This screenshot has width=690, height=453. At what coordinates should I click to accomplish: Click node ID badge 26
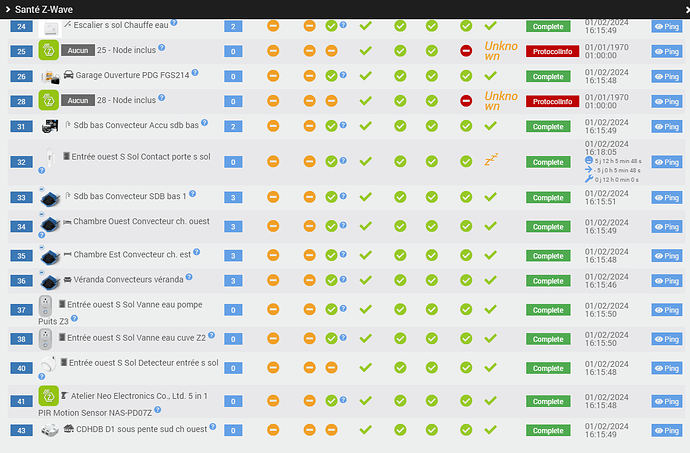21,77
